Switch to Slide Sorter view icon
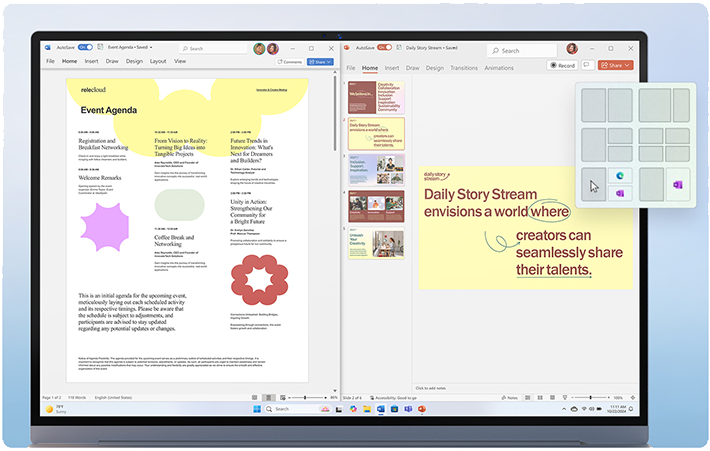 click(540, 398)
